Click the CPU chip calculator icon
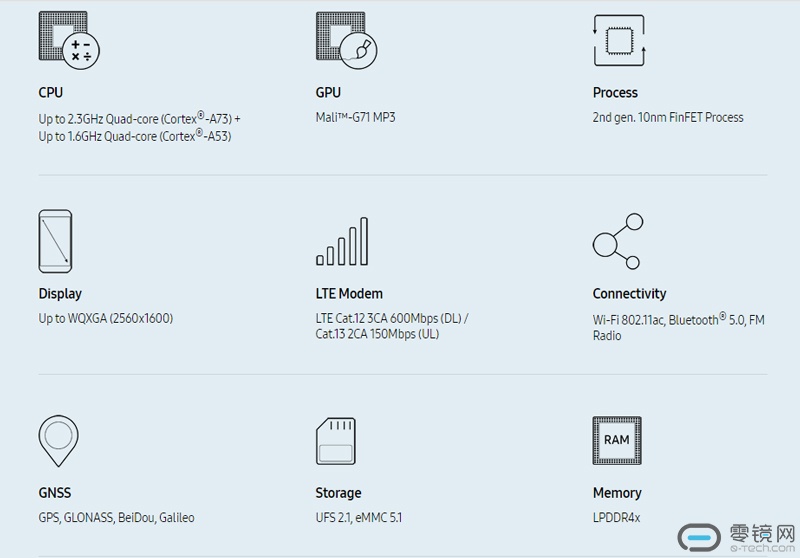The height and width of the screenshot is (558, 800). 69,39
